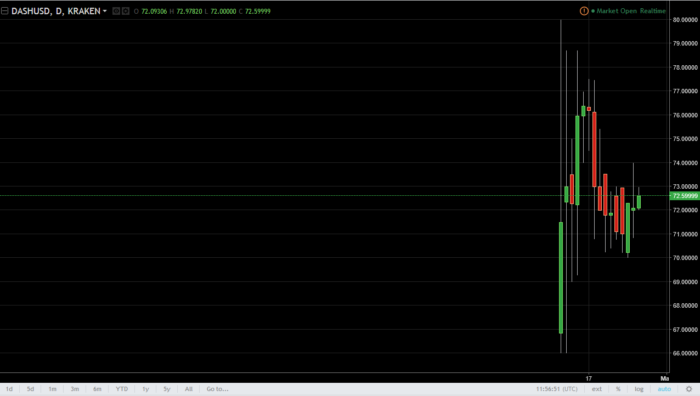Toggle the log scale option
This screenshot has width=700, height=396.
639,389
